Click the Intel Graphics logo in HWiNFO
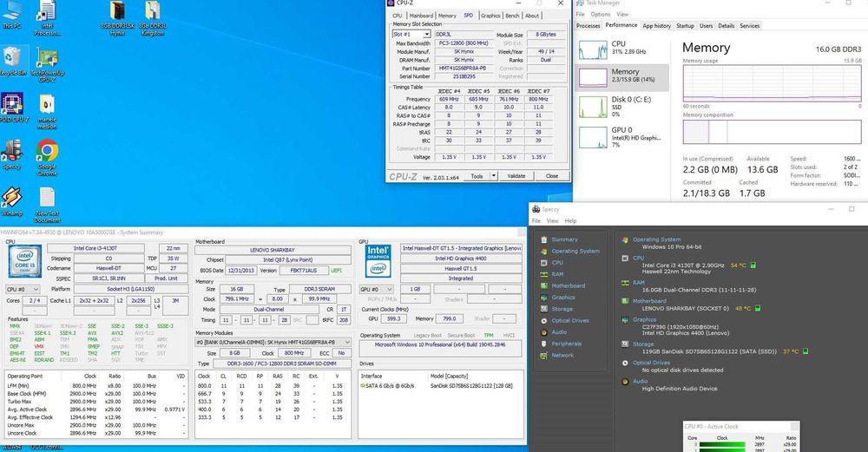The height and width of the screenshot is (452, 868). coord(378,260)
